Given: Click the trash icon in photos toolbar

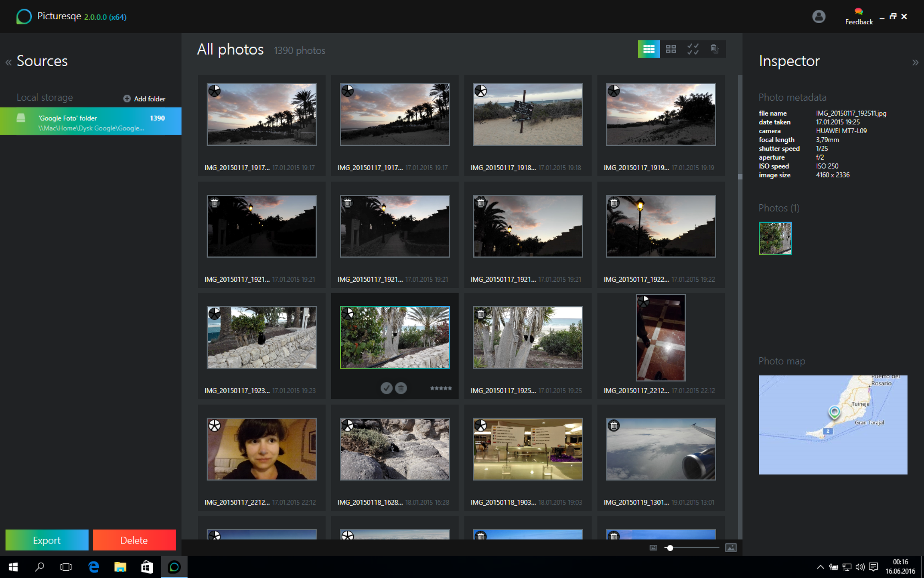Looking at the screenshot, I should point(714,49).
